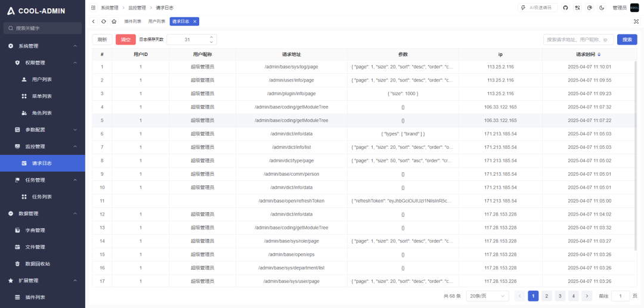Collapse the 数据管理 sidebar section

pos(75,213)
